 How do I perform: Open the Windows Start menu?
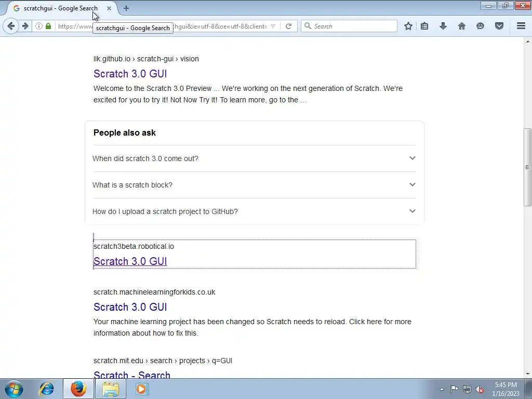pos(14,389)
